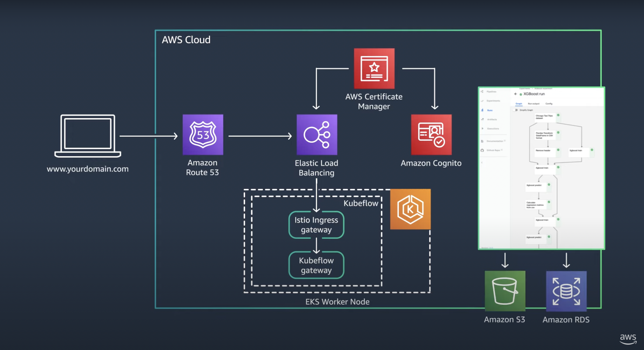Click the green status dot beside XGBoost run title

coord(521,94)
